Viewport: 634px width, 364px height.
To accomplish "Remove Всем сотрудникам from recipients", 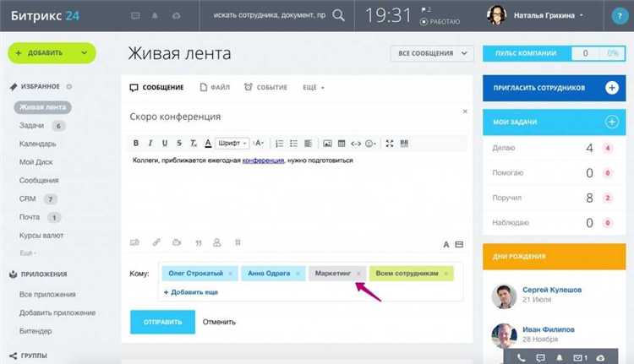I will click(x=446, y=274).
